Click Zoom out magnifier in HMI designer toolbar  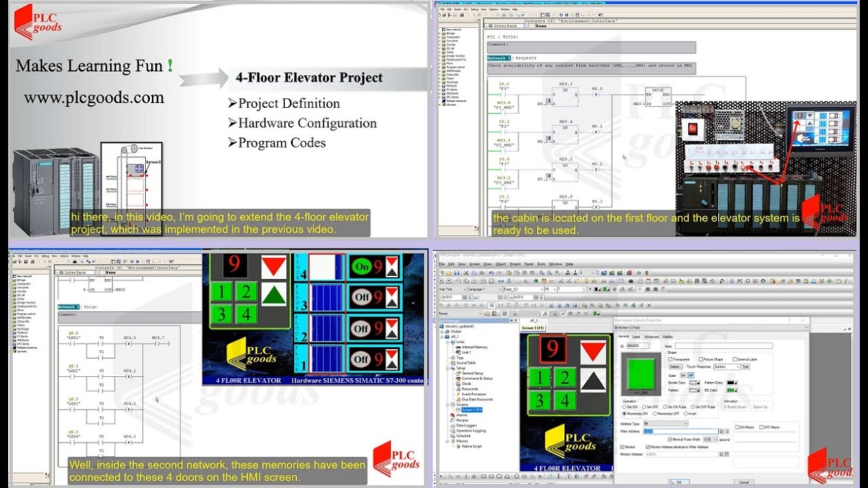coord(549,272)
